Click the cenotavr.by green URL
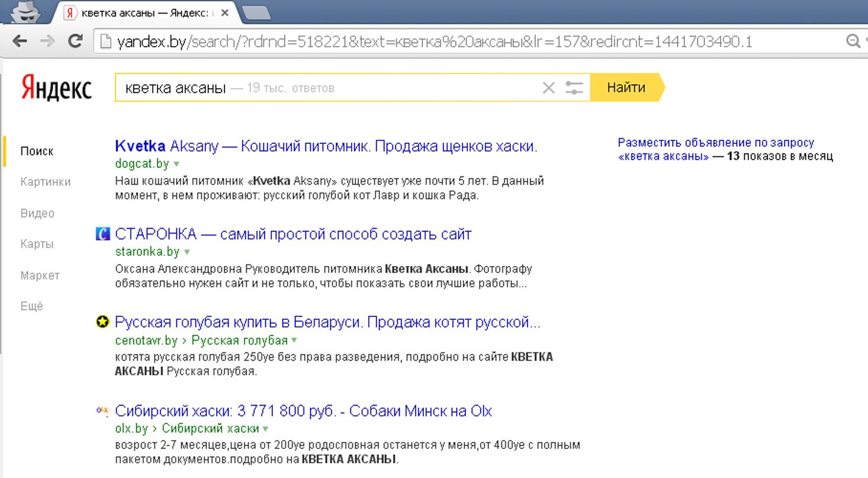Viewport: 868px width, 478px height. pyautogui.click(x=146, y=341)
